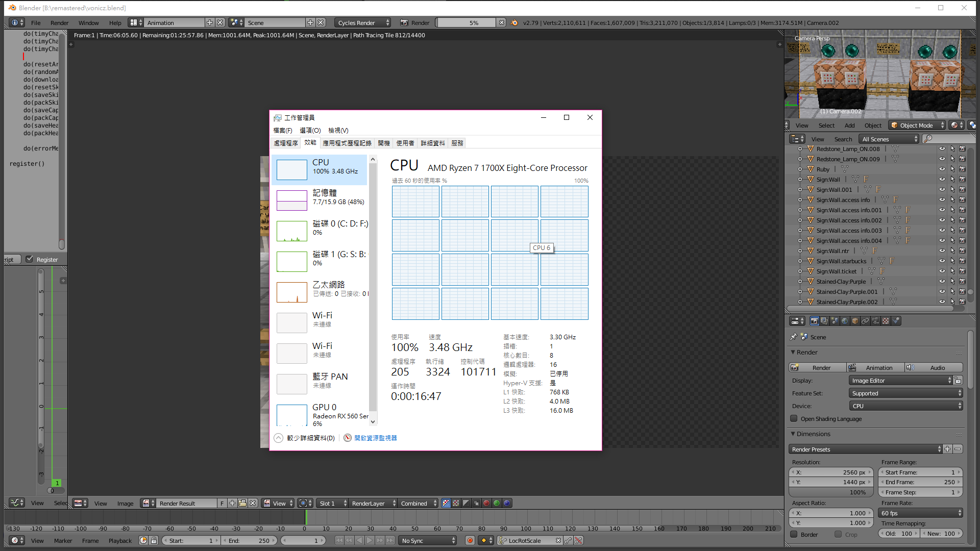Click the outliner editor type icon
This screenshot has height=551, width=980.
797,139
